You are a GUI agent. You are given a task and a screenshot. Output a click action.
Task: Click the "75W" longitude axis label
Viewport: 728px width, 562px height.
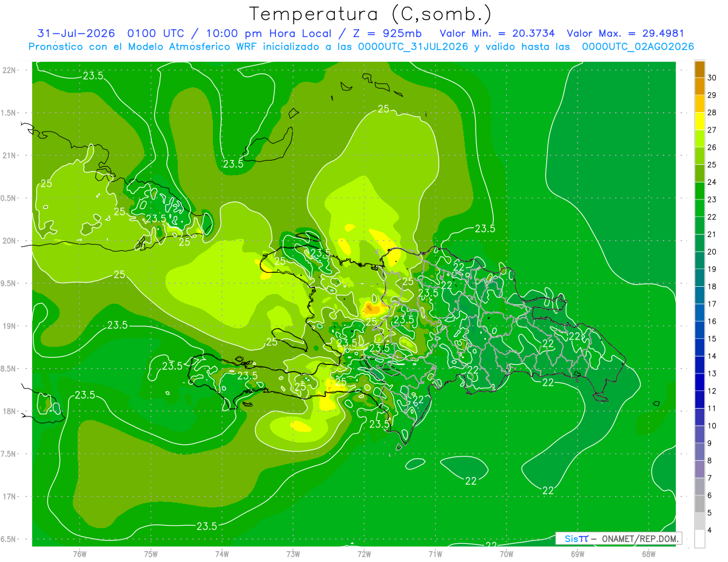(151, 554)
